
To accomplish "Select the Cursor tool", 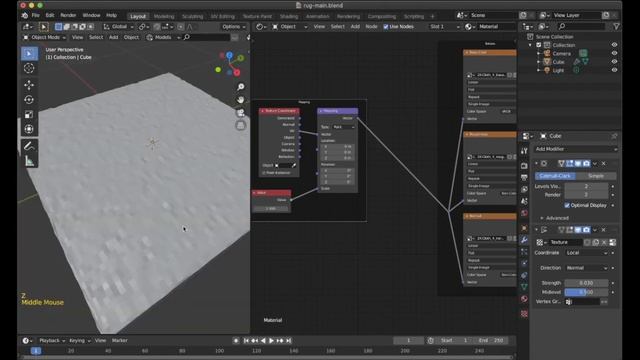I will [x=29, y=68].
